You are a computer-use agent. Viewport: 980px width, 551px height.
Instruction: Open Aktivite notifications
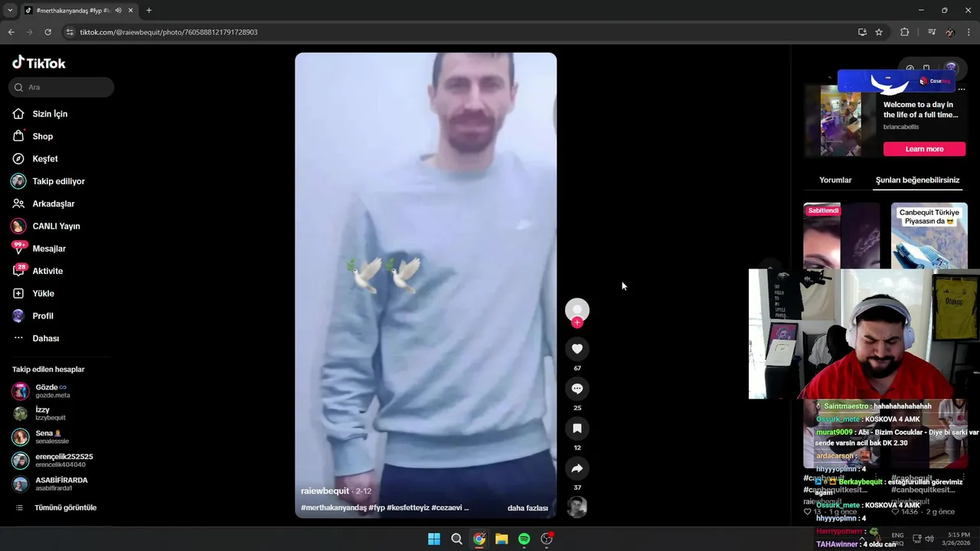pos(47,271)
